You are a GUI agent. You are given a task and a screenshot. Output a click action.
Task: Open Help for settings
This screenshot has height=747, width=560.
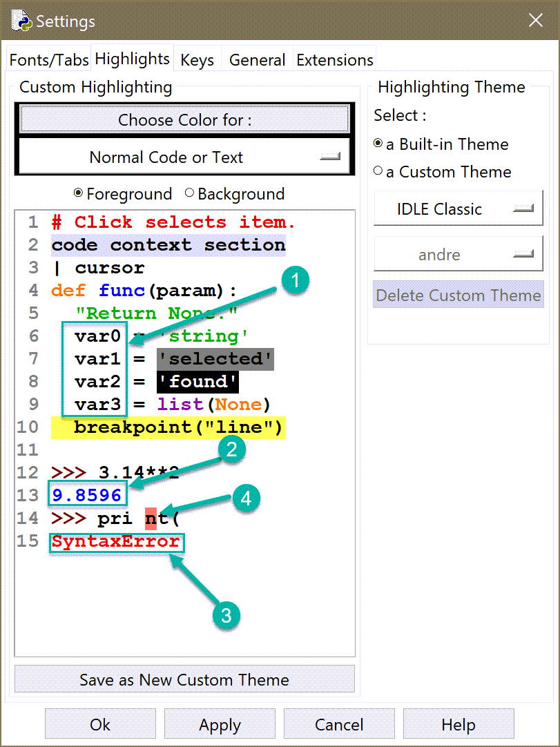[x=458, y=724]
